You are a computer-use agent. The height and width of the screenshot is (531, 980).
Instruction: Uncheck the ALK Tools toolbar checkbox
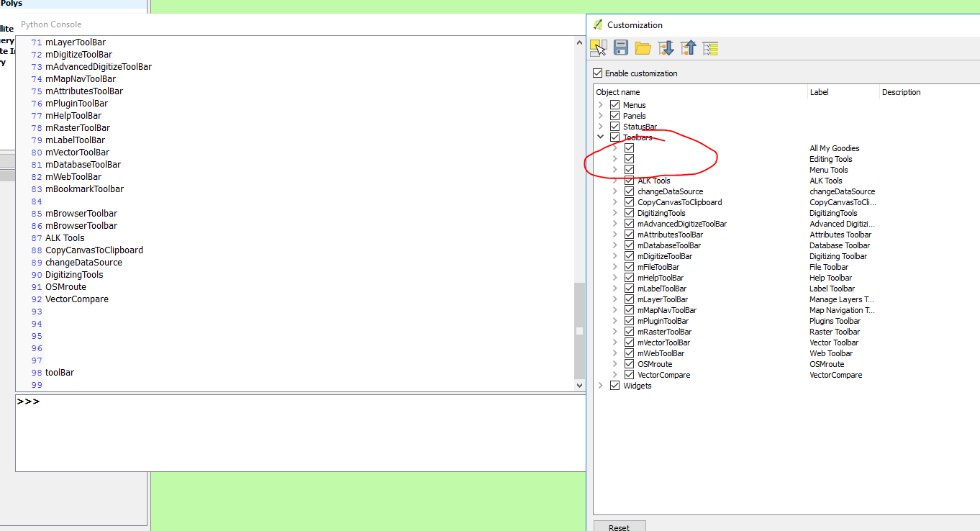(x=629, y=181)
